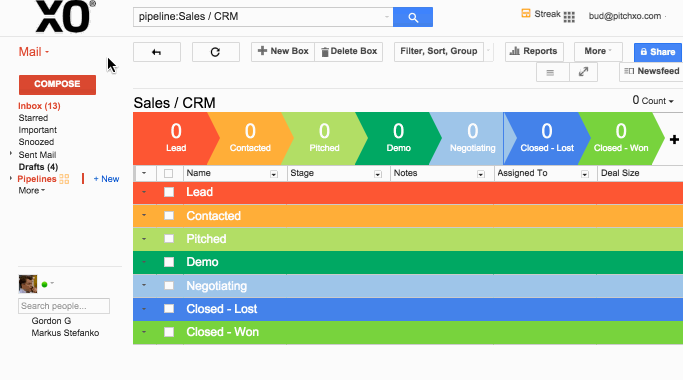This screenshot has height=380, width=683.
Task: Add a new stage with plus icon
Action: 674,139
